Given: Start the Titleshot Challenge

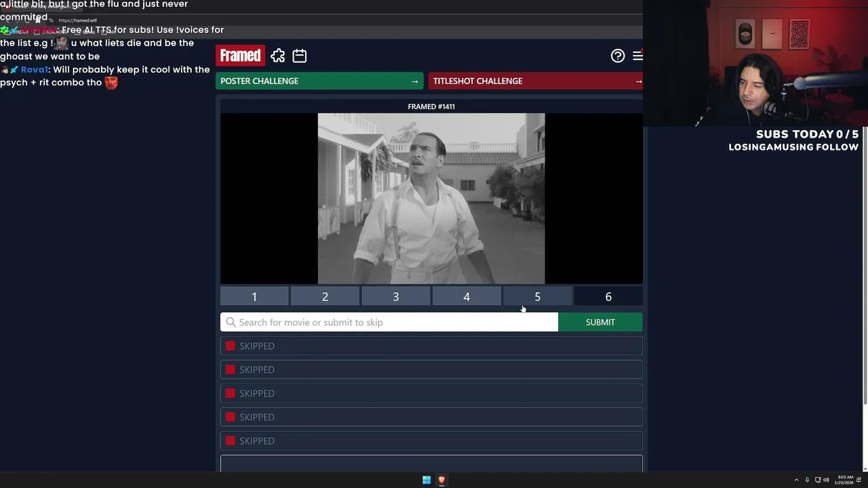Looking at the screenshot, I should pos(535,81).
